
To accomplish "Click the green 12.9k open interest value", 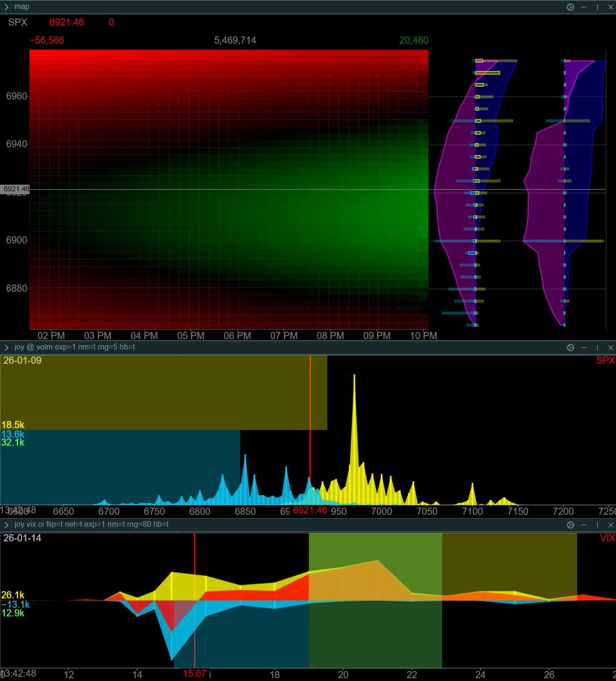I will 13,613.
